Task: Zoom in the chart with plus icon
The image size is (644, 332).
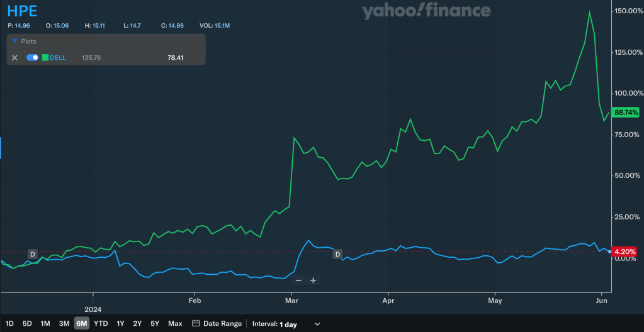Action: point(313,280)
